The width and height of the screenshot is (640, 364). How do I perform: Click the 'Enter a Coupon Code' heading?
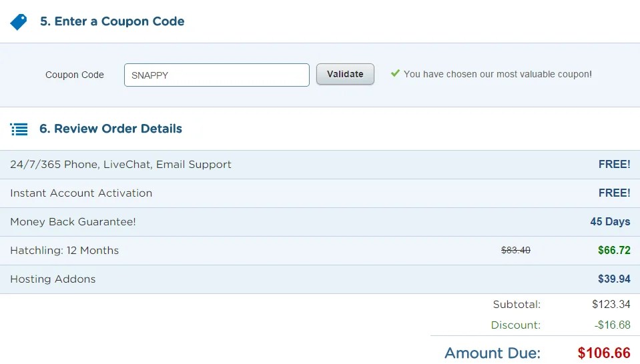point(112,21)
